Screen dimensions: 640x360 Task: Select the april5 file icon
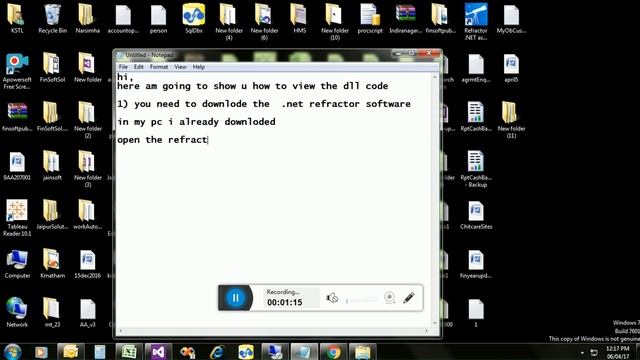(511, 69)
